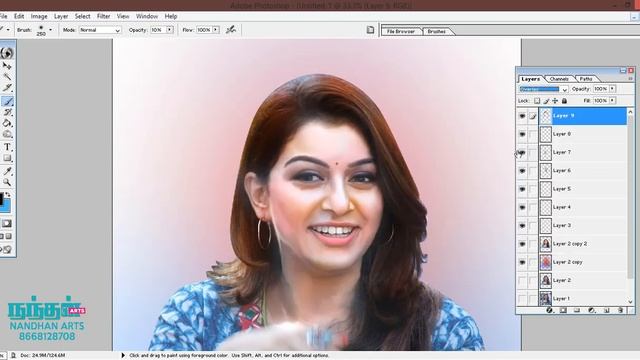Select the Layer 3 row

point(583,226)
